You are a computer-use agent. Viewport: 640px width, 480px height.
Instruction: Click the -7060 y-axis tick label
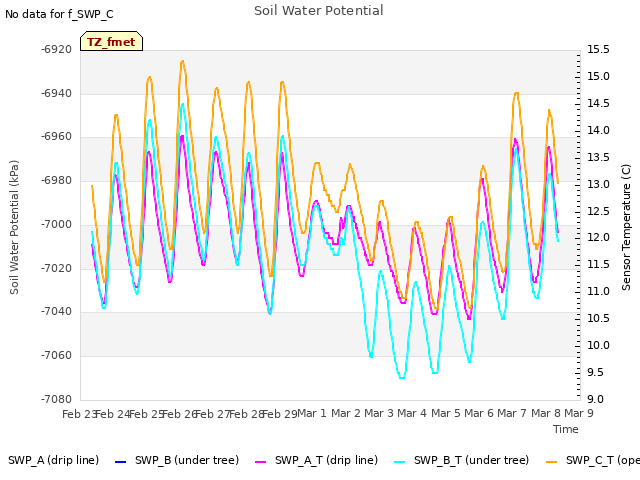56,356
